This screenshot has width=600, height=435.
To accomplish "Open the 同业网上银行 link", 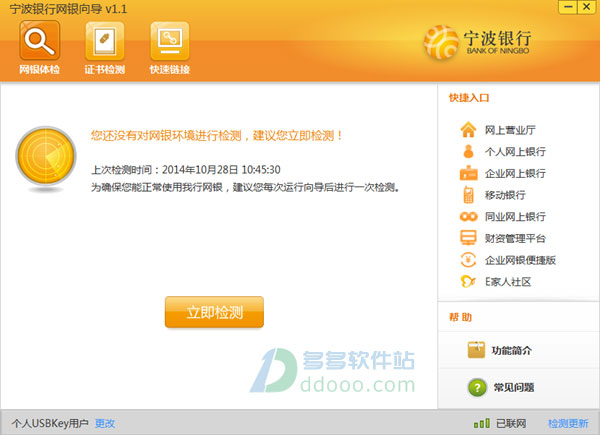I will pos(515,217).
